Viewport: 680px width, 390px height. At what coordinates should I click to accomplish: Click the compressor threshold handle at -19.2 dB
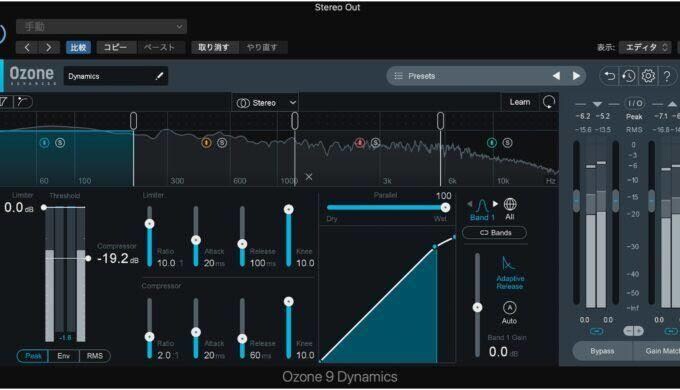coord(88,259)
